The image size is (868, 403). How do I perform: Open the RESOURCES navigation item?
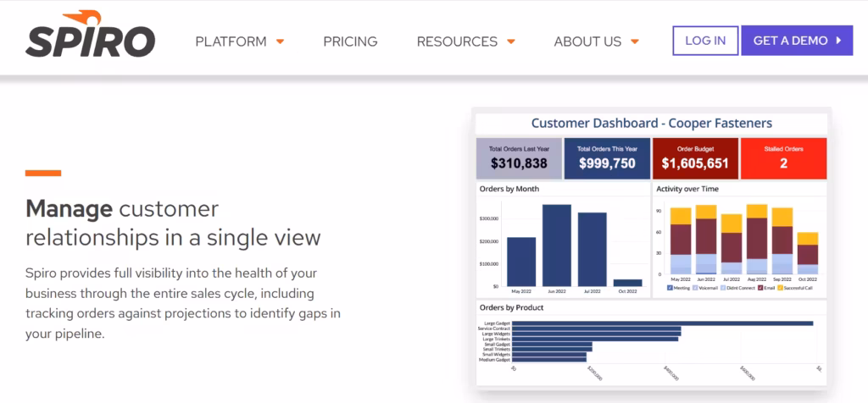457,41
